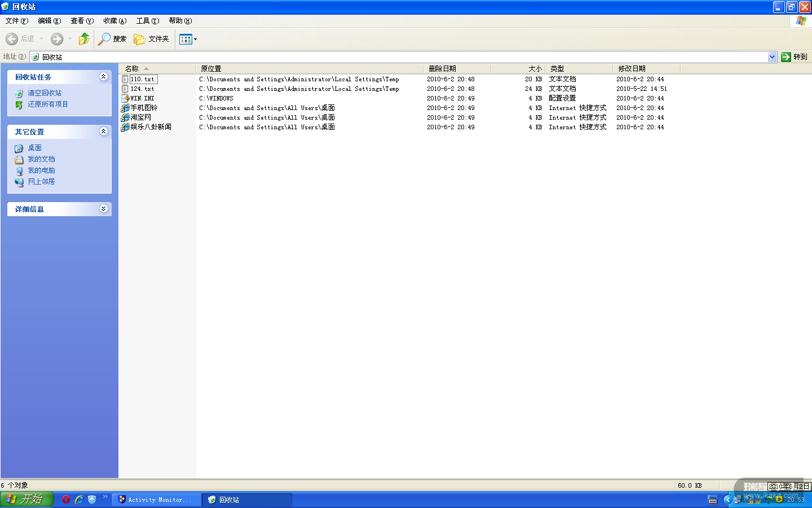The width and height of the screenshot is (812, 508).
Task: Go to 桌面 in other places
Action: tap(35, 148)
